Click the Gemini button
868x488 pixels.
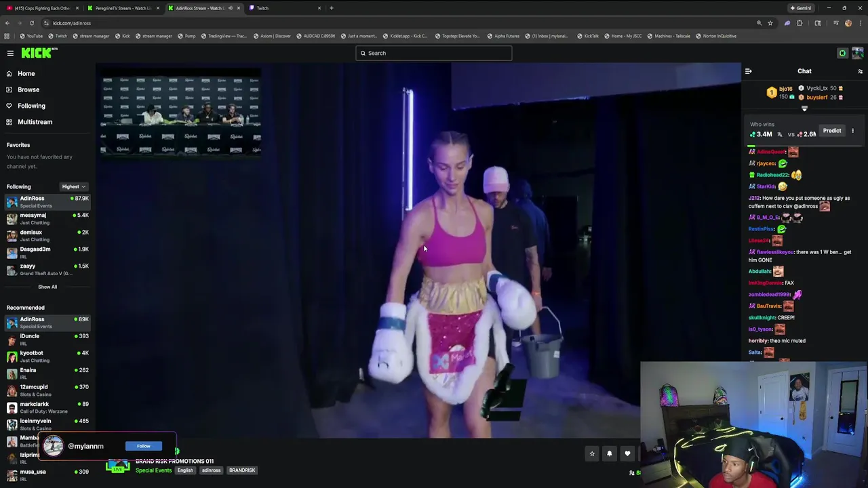click(x=801, y=8)
